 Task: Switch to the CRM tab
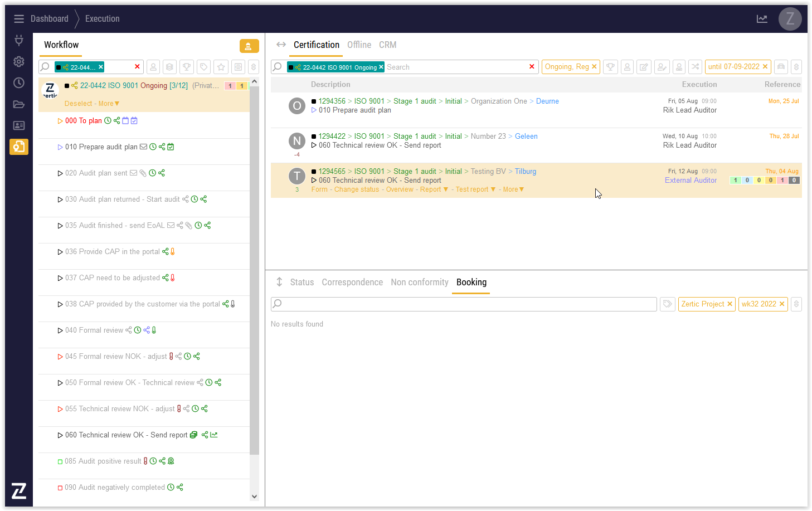(x=387, y=45)
